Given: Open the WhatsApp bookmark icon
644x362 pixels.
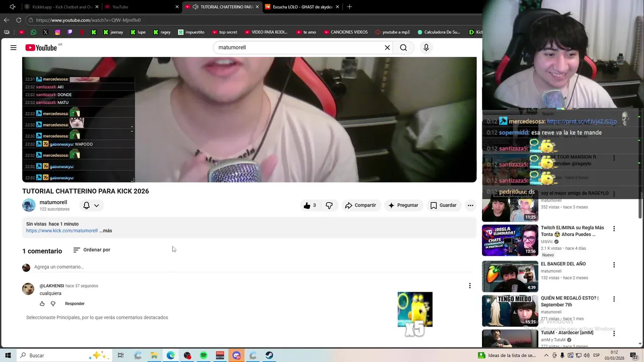Looking at the screenshot, I should (33, 32).
